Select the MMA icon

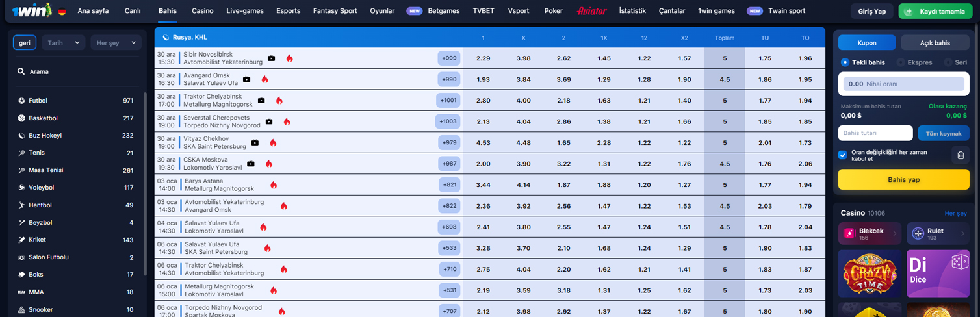click(x=22, y=292)
